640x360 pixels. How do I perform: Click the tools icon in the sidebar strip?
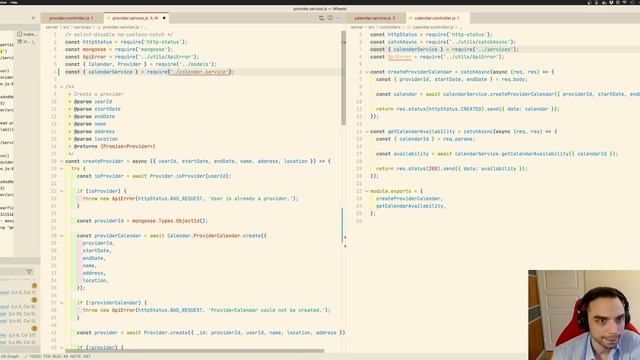click(19, 42)
